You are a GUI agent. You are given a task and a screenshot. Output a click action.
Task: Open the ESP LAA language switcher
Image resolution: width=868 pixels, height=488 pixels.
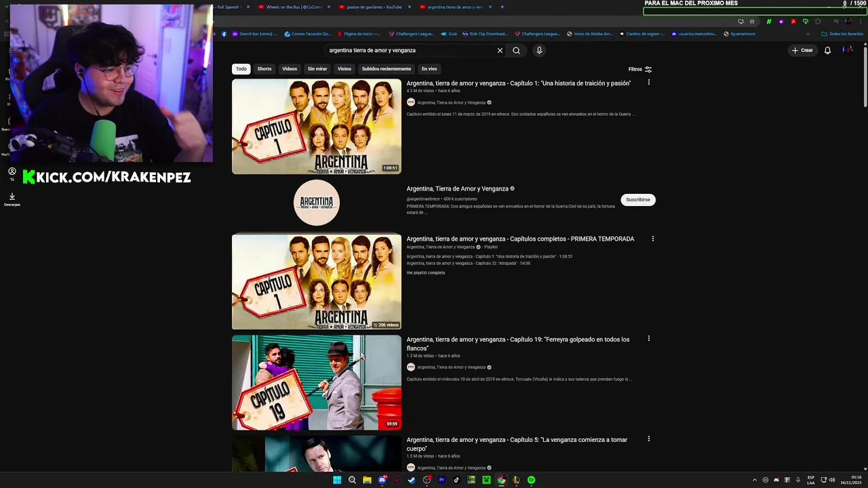pyautogui.click(x=811, y=480)
